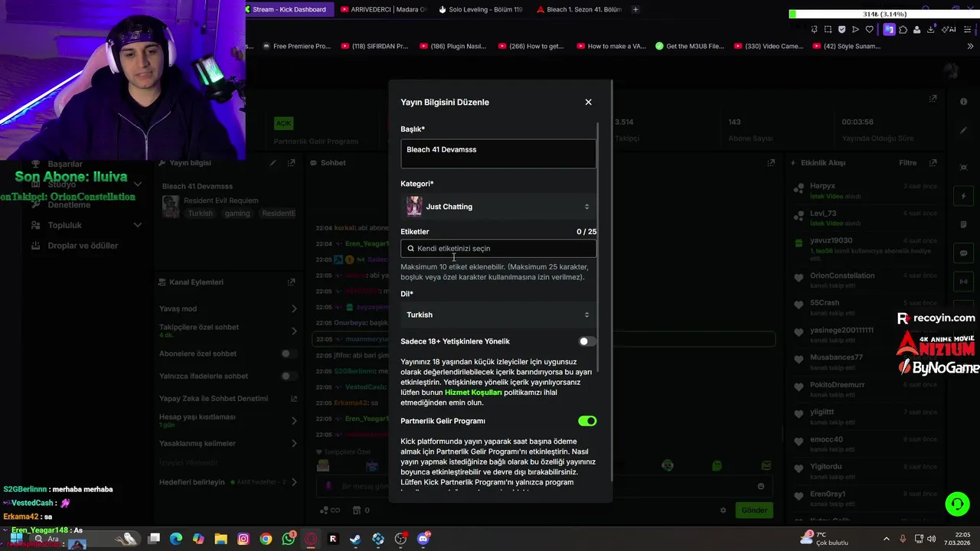
Task: Open Yasaklanmış kelimeler chevron
Action: 294,443
